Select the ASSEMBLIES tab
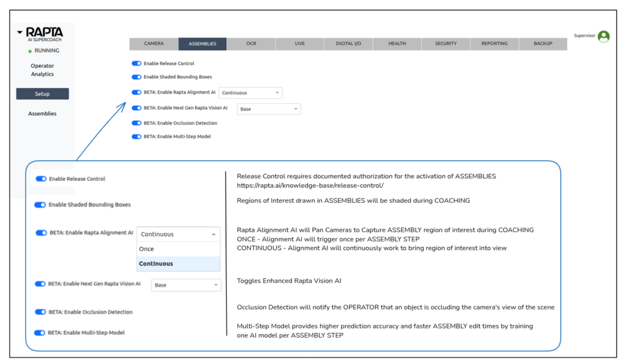The height and width of the screenshot is (364, 628). 202,44
